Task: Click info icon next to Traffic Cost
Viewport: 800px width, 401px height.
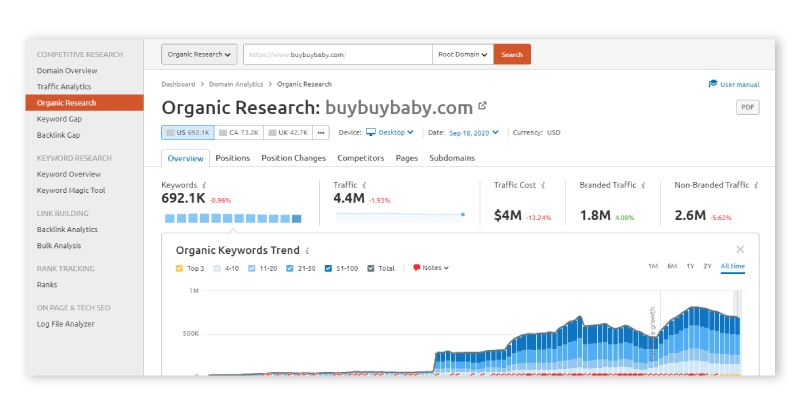Action: pyautogui.click(x=543, y=185)
